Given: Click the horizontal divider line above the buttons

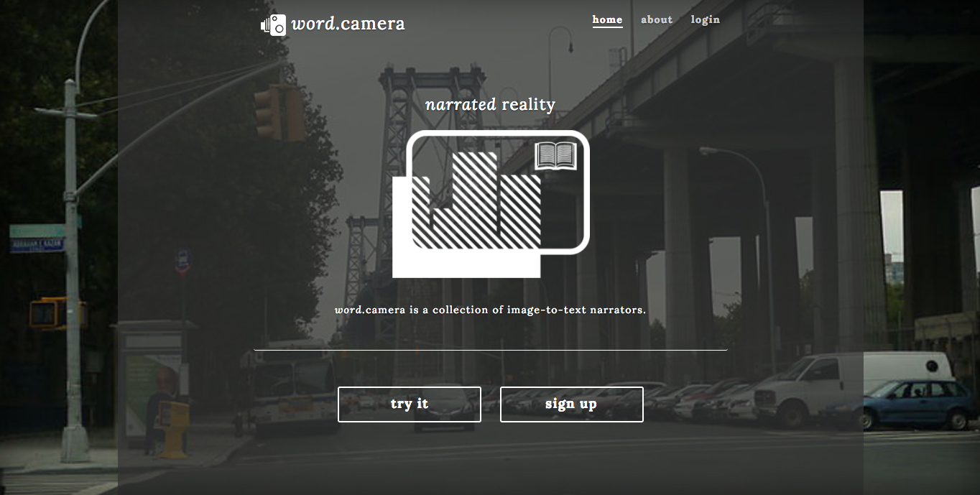Looking at the screenshot, I should [490, 350].
